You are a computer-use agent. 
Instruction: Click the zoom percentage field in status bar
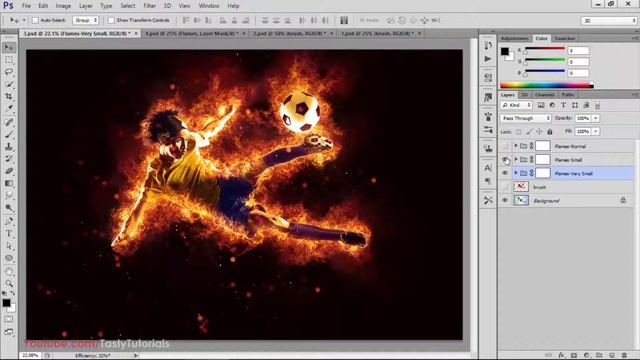30,356
